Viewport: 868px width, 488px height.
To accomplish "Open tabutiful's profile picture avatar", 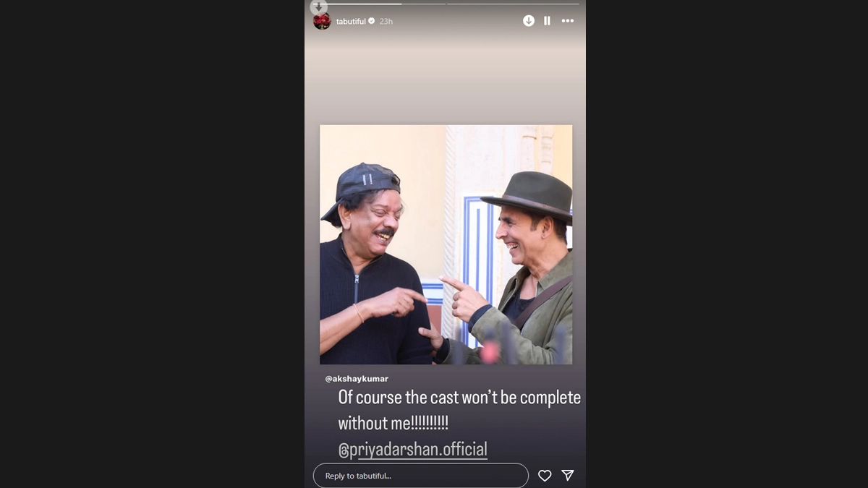I will point(322,22).
